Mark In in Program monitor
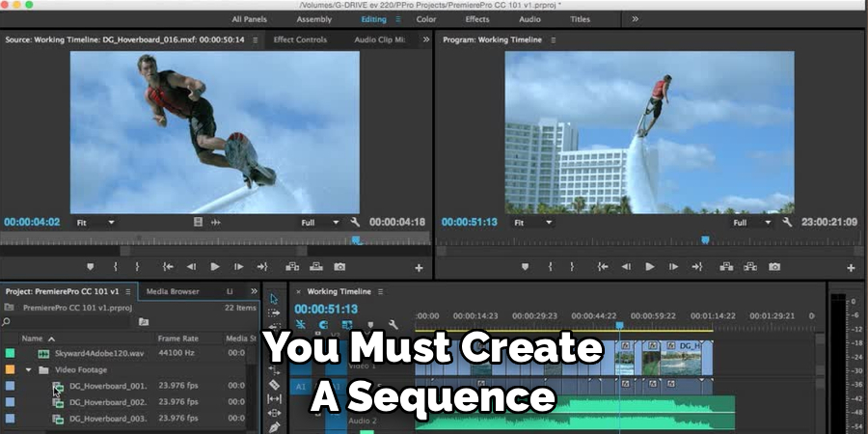 pyautogui.click(x=551, y=267)
